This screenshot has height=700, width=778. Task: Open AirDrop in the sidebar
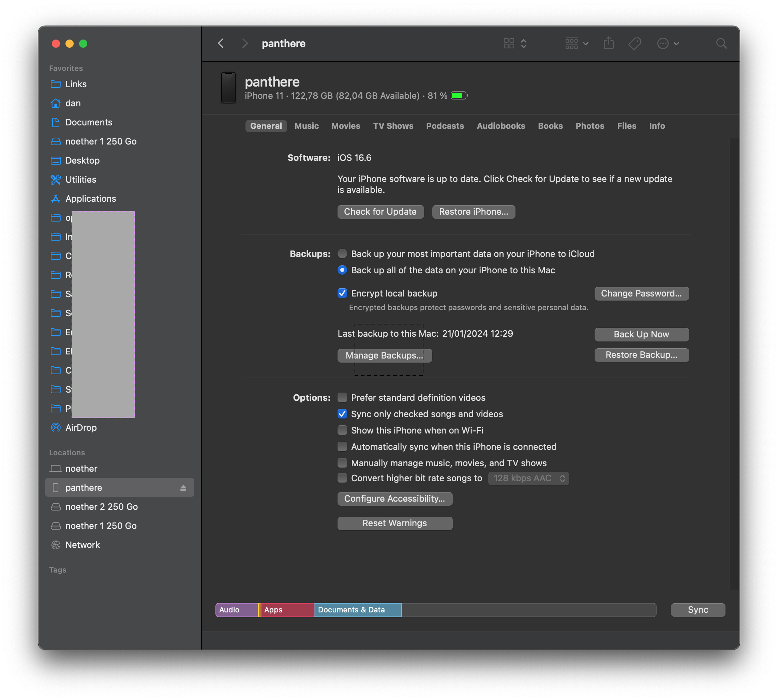(x=81, y=428)
